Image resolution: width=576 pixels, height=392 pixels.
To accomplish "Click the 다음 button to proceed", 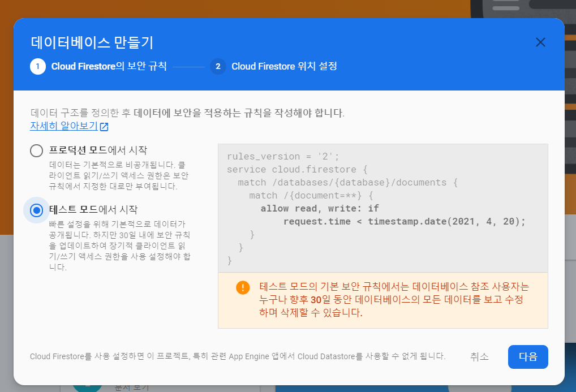I will pos(527,357).
